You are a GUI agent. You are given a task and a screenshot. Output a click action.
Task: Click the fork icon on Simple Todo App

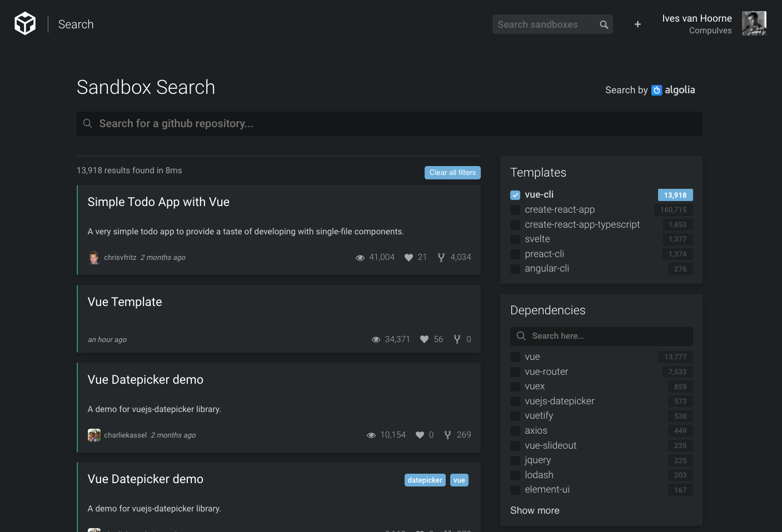[441, 257]
